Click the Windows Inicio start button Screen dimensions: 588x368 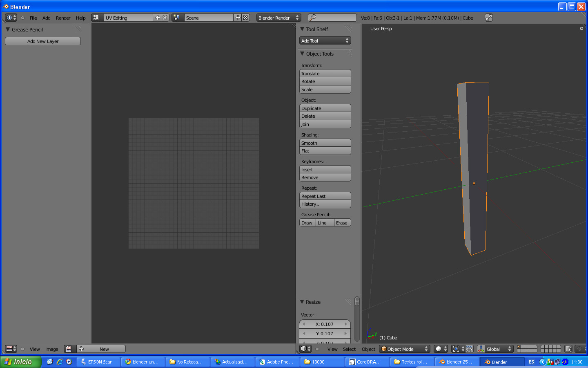pos(20,362)
